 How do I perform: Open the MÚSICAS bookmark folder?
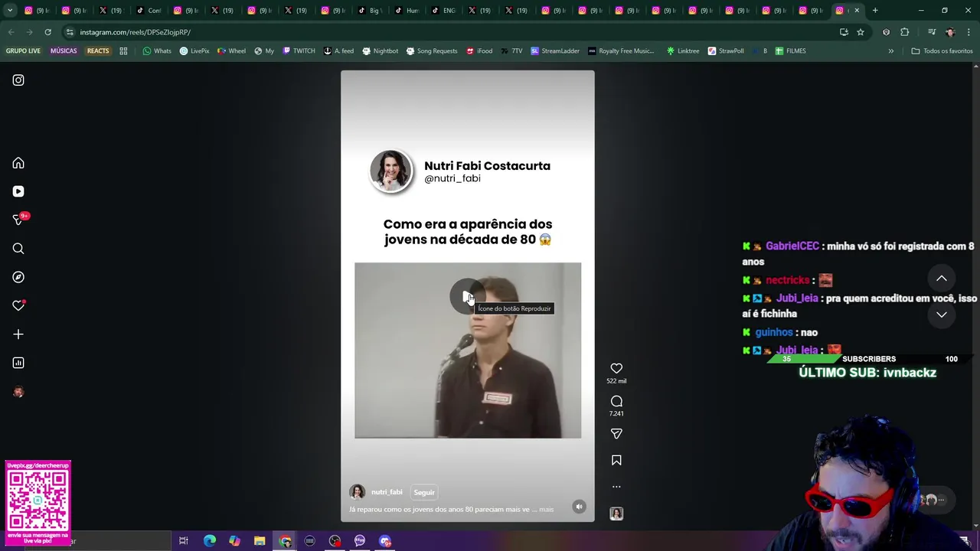(64, 51)
